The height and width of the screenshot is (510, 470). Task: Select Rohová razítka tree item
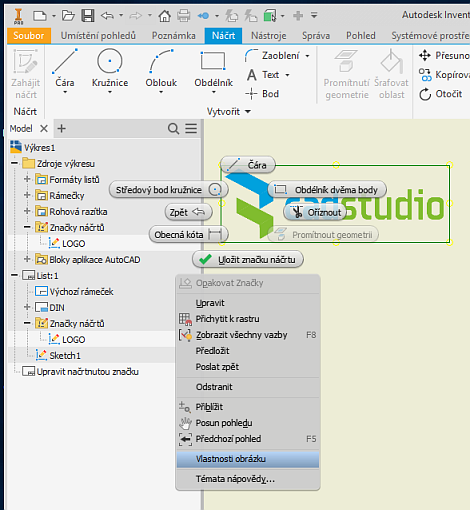71,212
